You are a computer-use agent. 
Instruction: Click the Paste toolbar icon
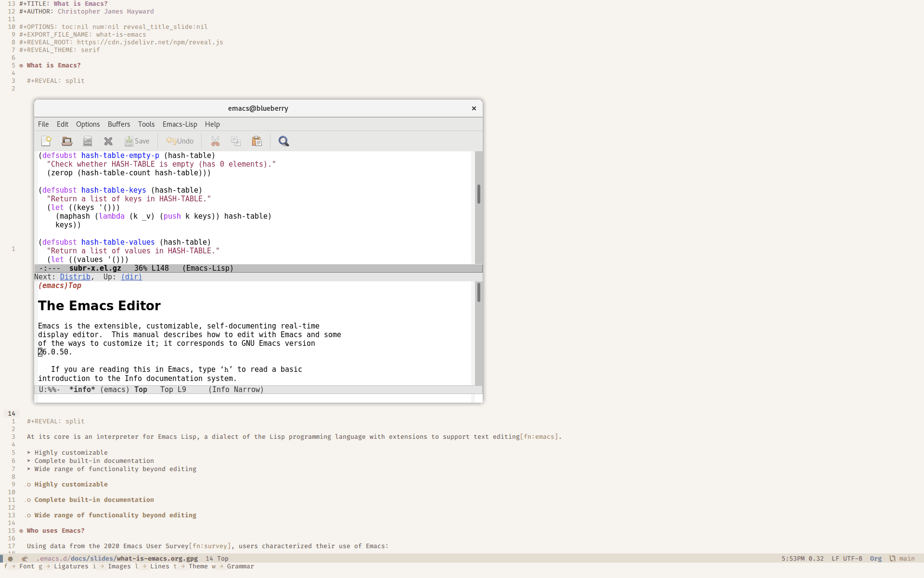(x=256, y=141)
